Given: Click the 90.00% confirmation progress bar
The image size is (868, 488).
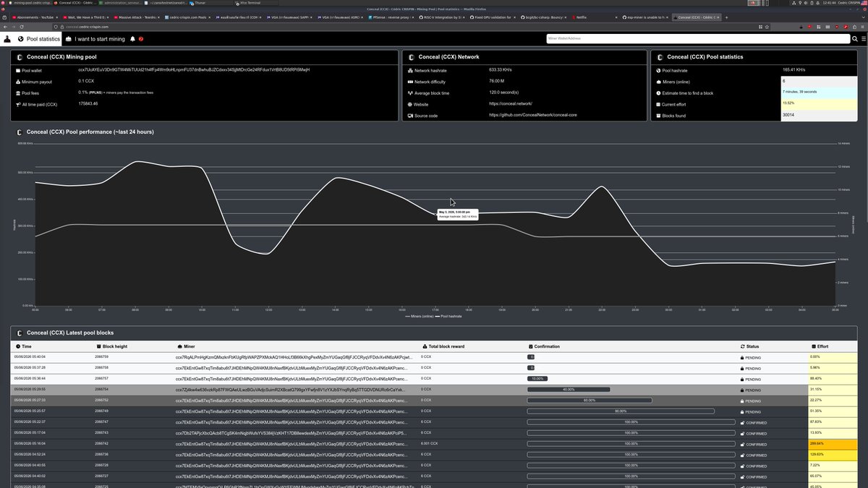Looking at the screenshot, I should pyautogui.click(x=621, y=411).
